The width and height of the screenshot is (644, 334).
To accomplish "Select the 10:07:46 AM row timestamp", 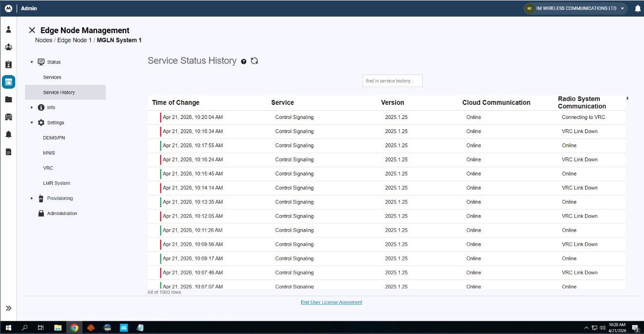I will (x=193, y=273).
